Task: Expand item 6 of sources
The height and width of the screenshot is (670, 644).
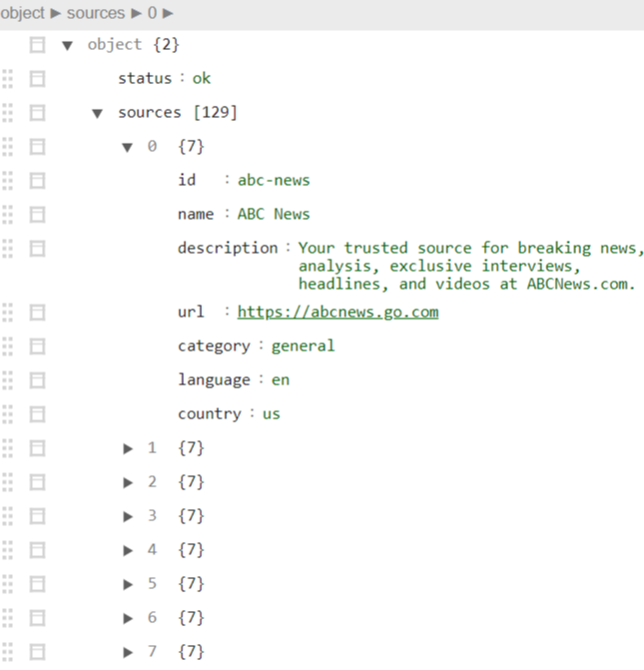Action: click(128, 618)
